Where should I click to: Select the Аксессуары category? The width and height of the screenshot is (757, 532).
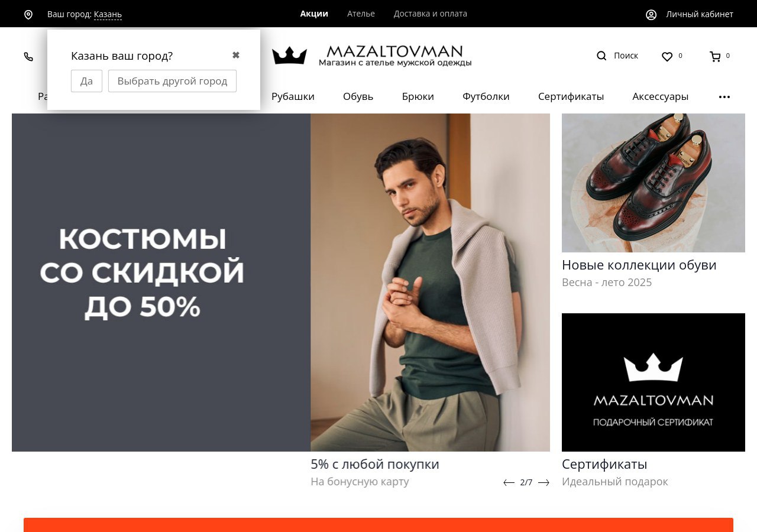[661, 96]
